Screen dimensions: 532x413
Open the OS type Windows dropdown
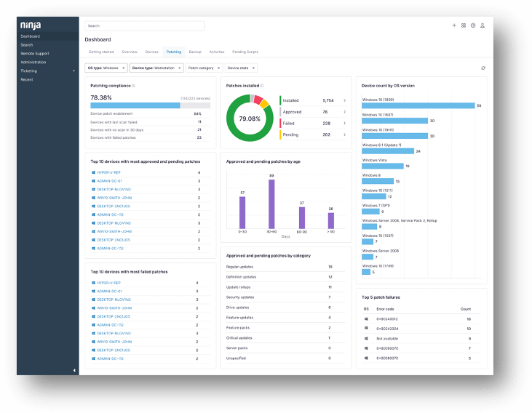pos(106,68)
